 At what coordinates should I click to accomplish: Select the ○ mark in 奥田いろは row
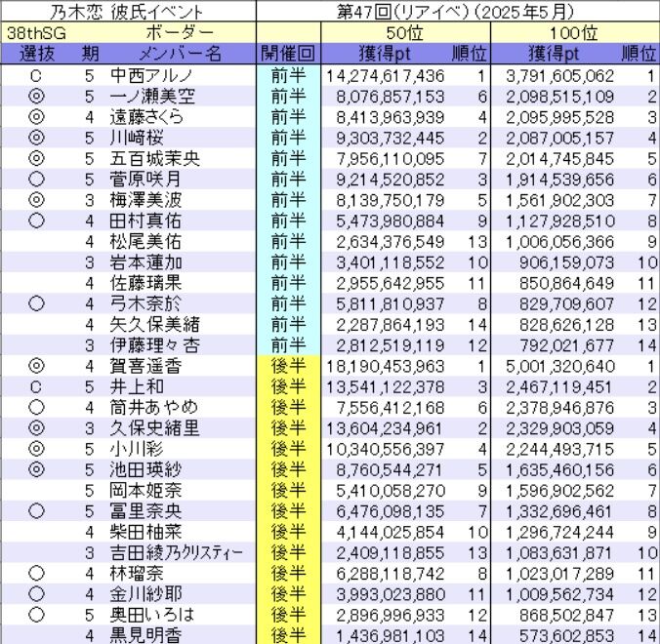[36, 615]
